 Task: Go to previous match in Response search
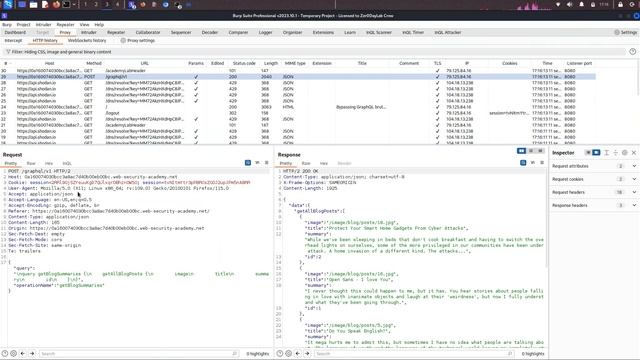coord(298,353)
